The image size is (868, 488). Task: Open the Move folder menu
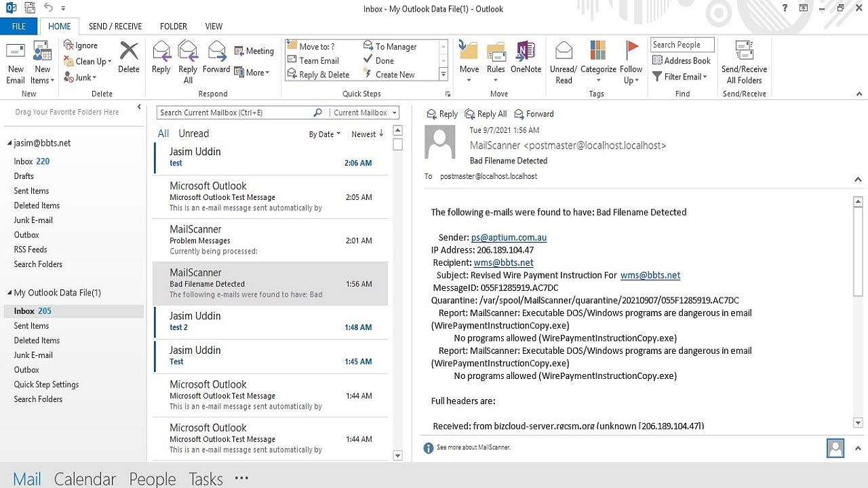point(469,62)
